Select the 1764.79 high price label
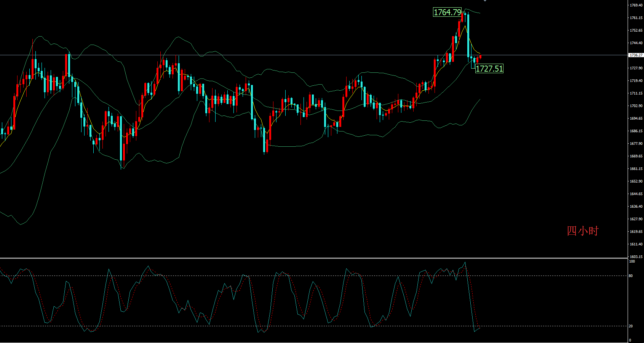Screen dimensions: 644x343 click(447, 12)
